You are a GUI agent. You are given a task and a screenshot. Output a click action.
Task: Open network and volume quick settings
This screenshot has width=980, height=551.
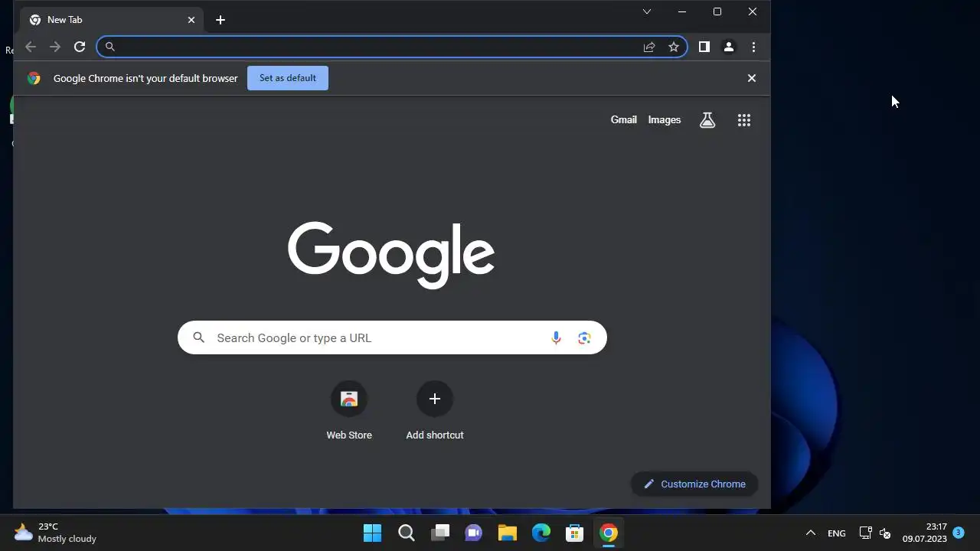click(x=875, y=533)
